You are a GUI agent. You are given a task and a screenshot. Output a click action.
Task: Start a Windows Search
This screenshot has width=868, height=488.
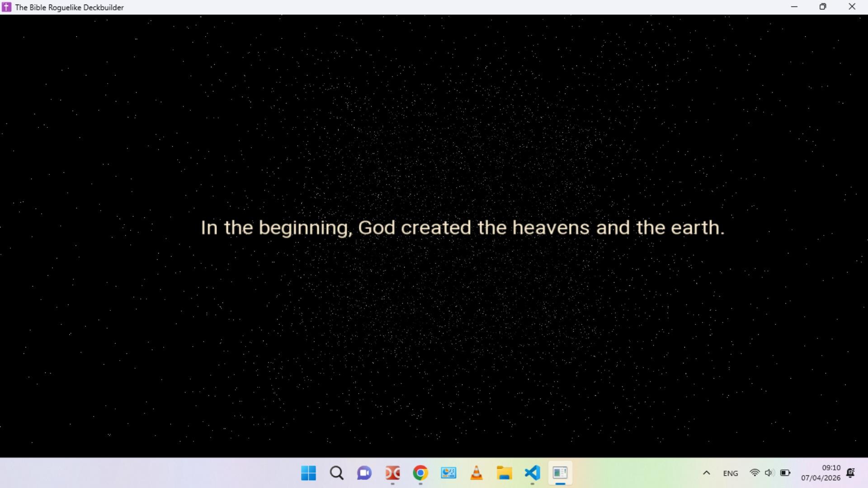point(336,473)
